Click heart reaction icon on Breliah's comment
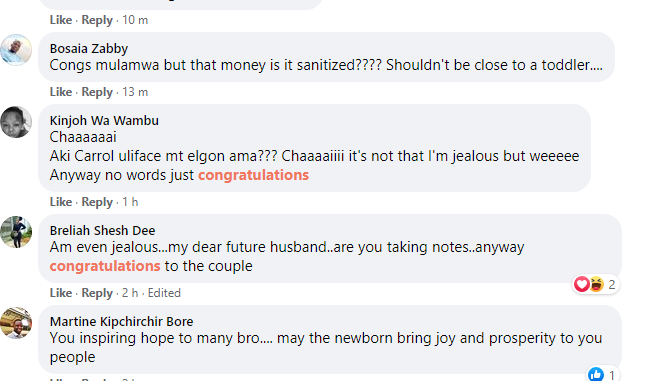This screenshot has width=657, height=381. click(582, 284)
